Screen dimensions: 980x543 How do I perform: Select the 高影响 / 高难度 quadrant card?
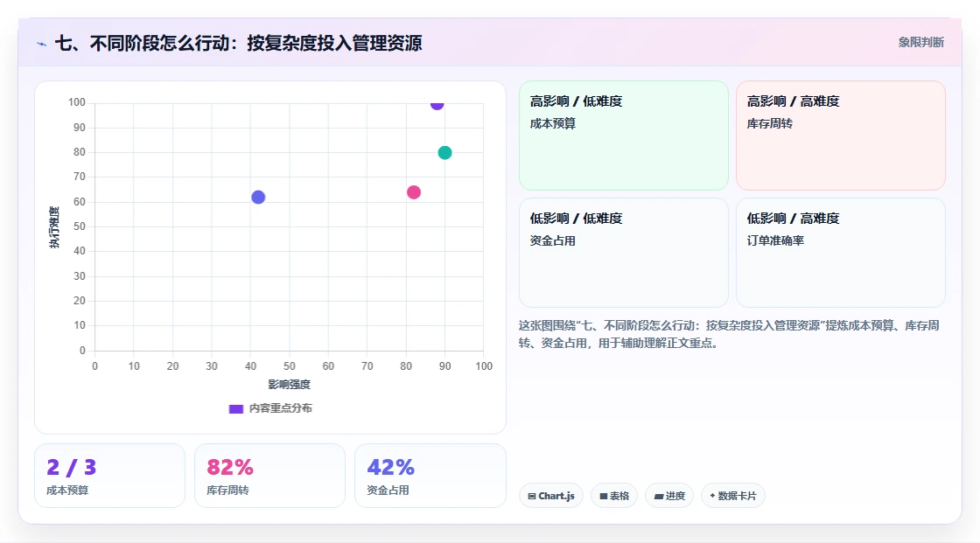[841, 136]
